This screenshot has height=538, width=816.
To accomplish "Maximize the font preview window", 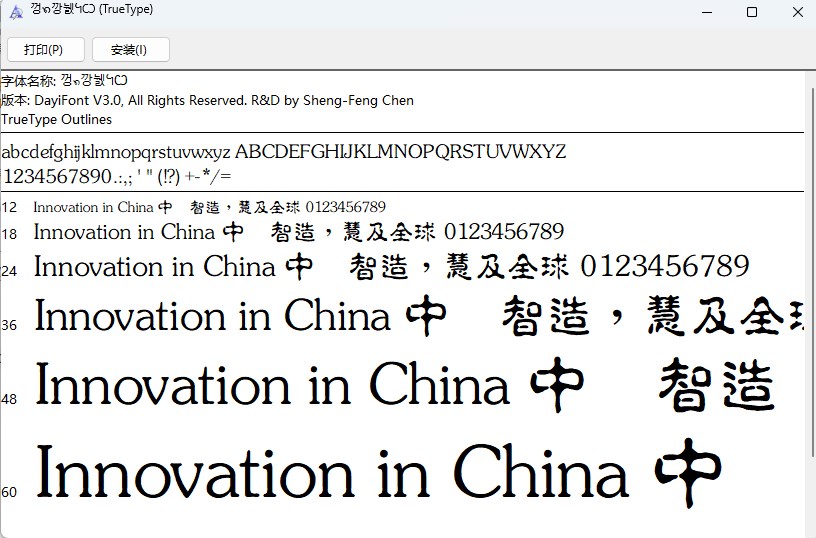I will pos(752,12).
